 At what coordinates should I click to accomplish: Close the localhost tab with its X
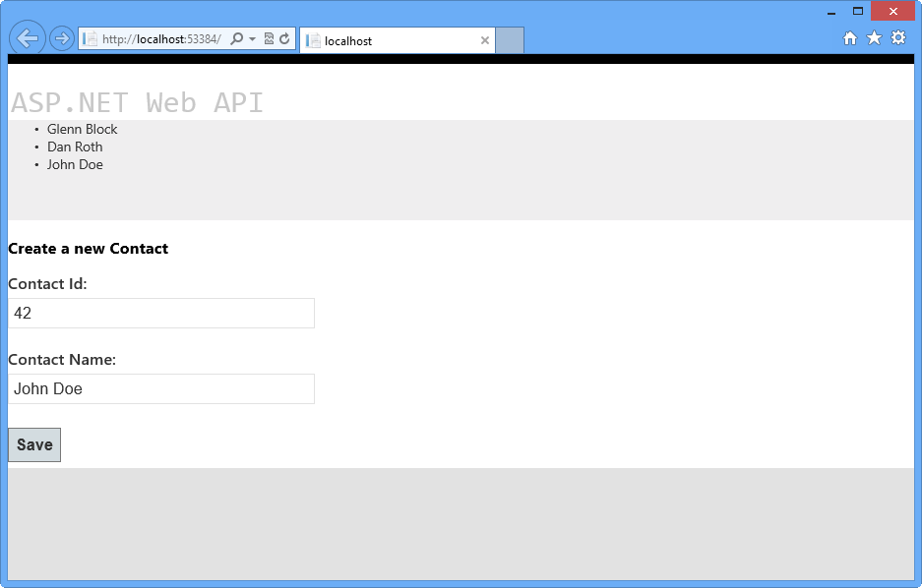click(484, 40)
